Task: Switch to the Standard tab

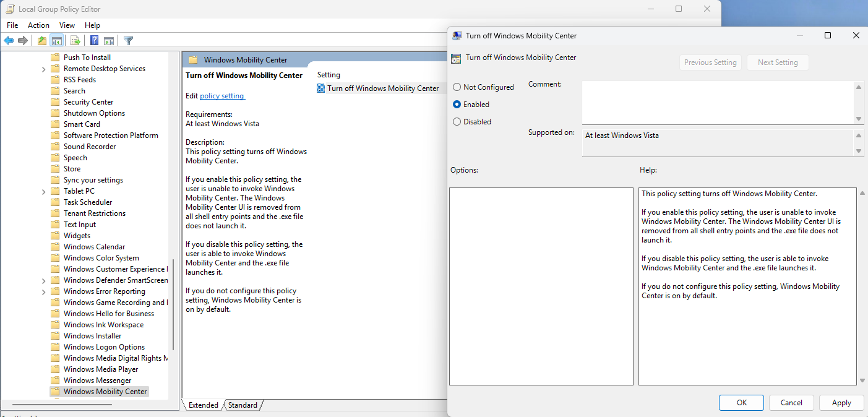Action: point(243,405)
